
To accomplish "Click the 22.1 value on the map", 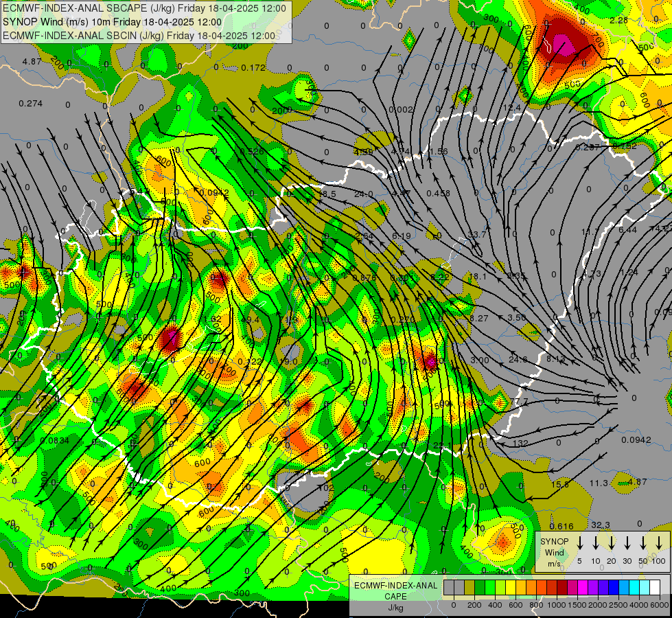I will point(442,446).
